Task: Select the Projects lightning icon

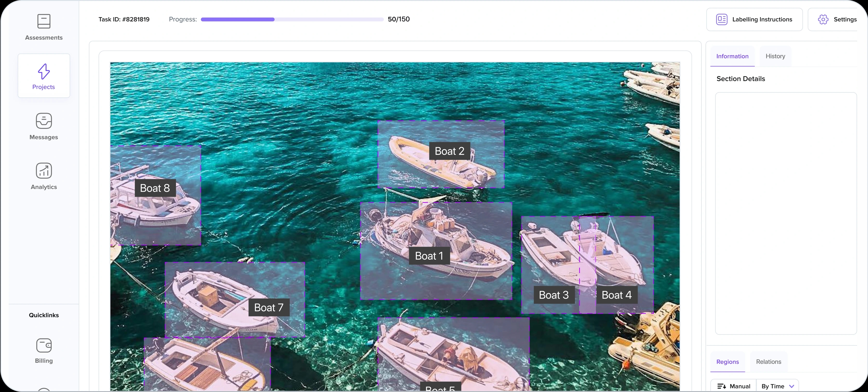Action: coord(44,71)
